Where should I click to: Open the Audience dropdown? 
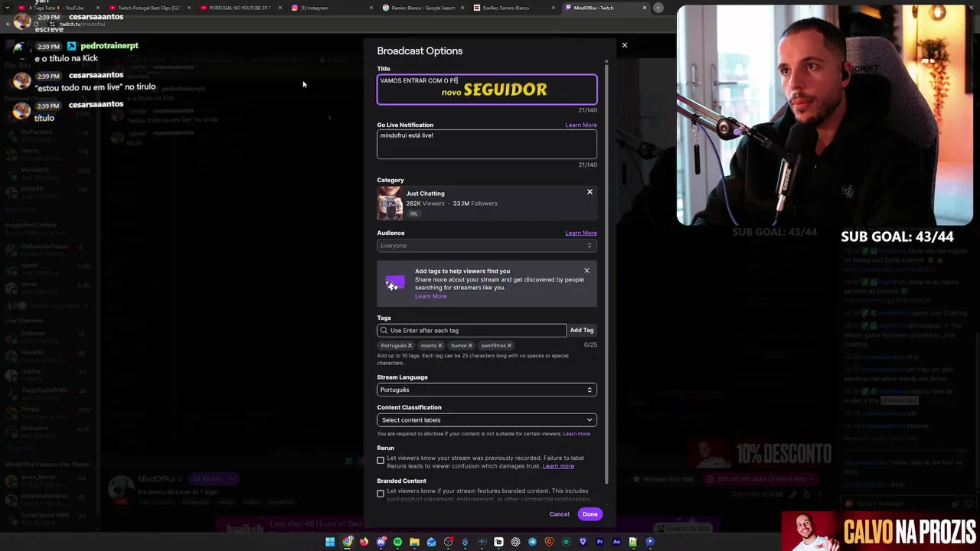pos(486,246)
